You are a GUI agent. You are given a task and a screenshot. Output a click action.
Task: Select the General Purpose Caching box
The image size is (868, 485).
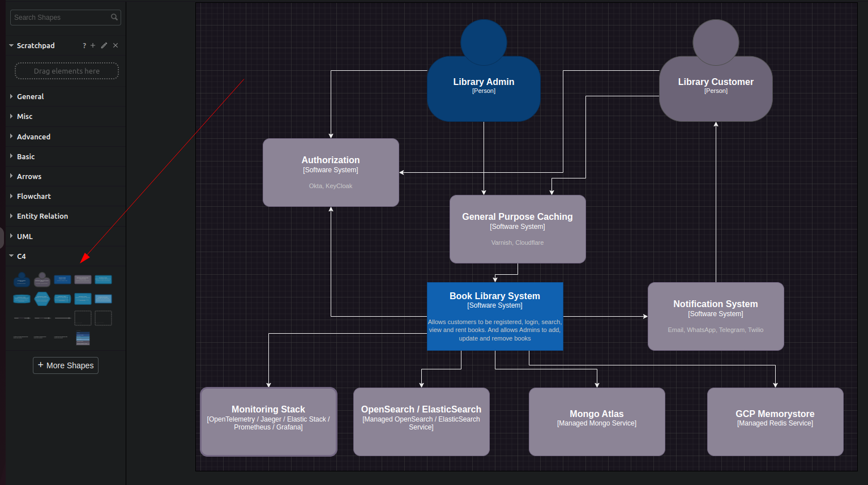pyautogui.click(x=518, y=229)
